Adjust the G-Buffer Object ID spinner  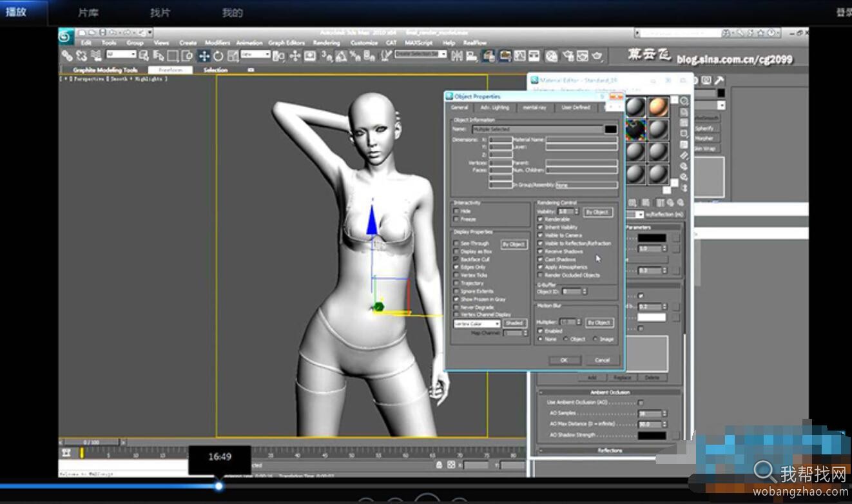585,291
